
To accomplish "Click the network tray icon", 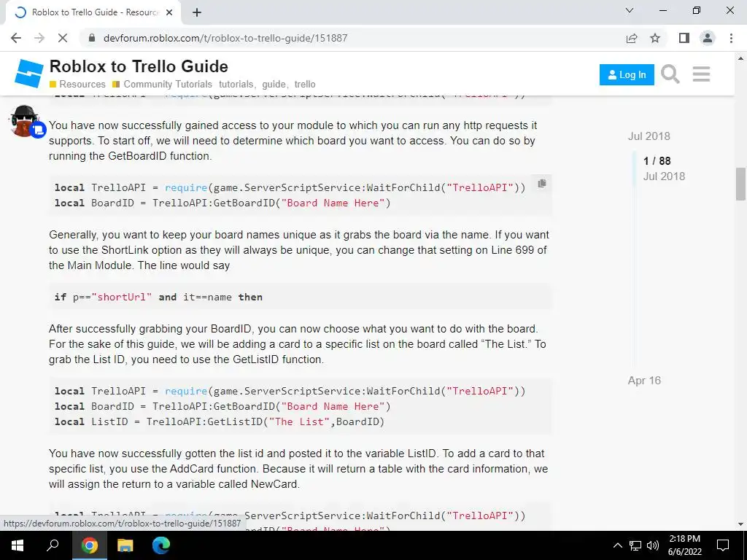I will pyautogui.click(x=635, y=545).
